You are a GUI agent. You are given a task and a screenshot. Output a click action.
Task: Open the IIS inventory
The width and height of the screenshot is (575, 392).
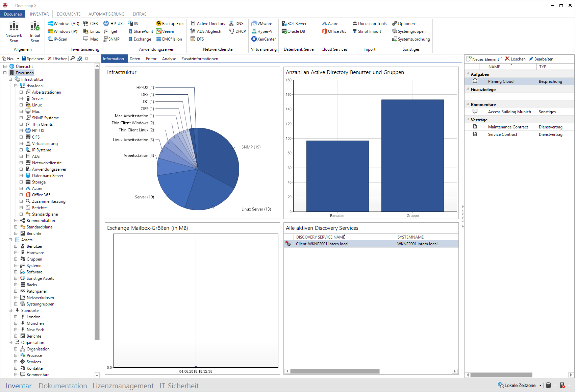click(x=133, y=24)
